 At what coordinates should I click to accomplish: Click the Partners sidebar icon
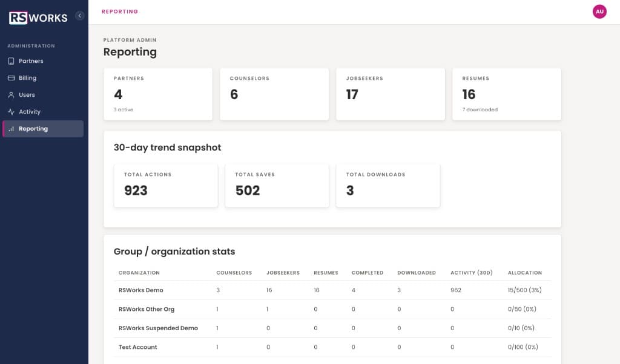[x=11, y=61]
